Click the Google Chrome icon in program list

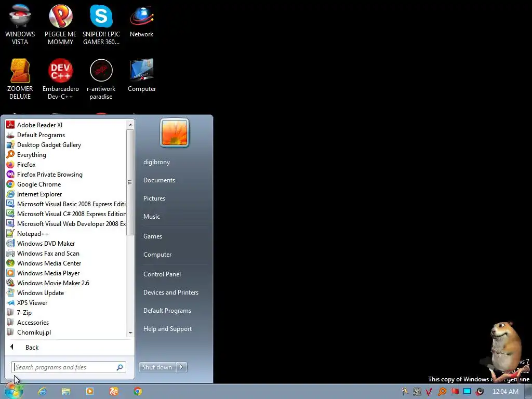(x=10, y=184)
